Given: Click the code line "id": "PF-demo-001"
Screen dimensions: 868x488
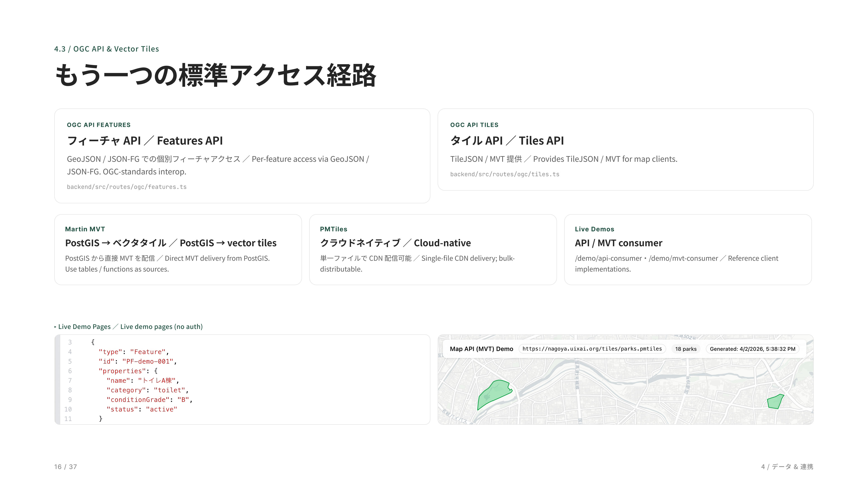Looking at the screenshot, I should point(137,361).
